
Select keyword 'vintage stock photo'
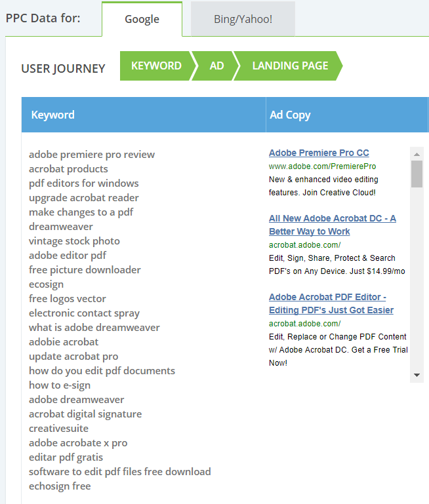coord(74,241)
